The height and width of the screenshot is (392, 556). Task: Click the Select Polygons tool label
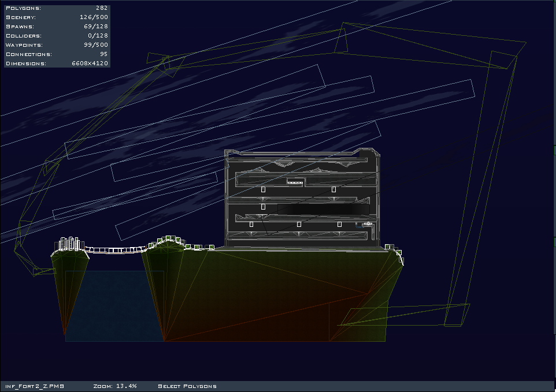pyautogui.click(x=187, y=386)
